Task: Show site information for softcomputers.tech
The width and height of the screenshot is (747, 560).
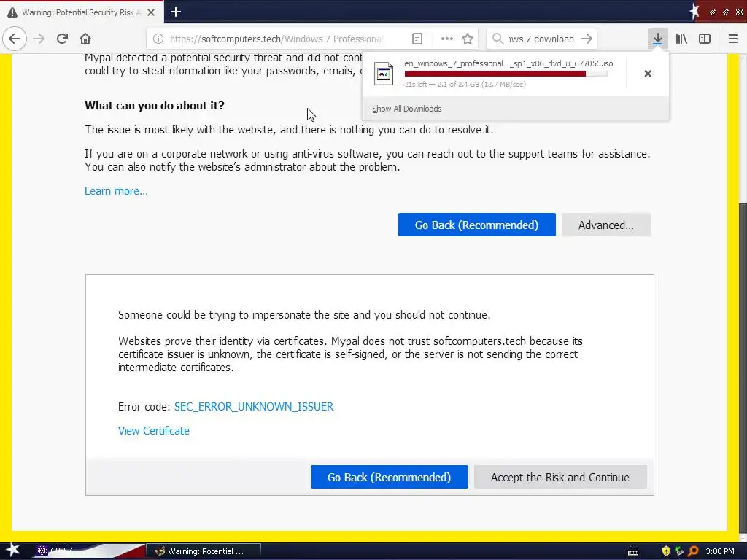Action: pyautogui.click(x=158, y=39)
